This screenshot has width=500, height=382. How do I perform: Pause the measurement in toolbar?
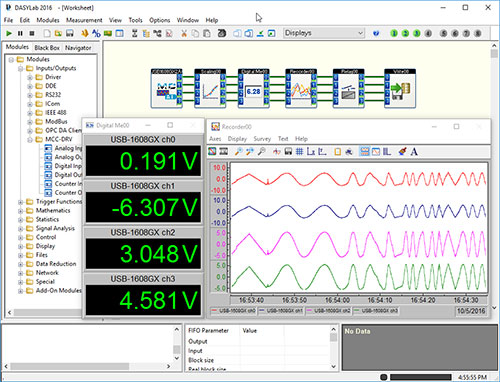click(x=20, y=33)
